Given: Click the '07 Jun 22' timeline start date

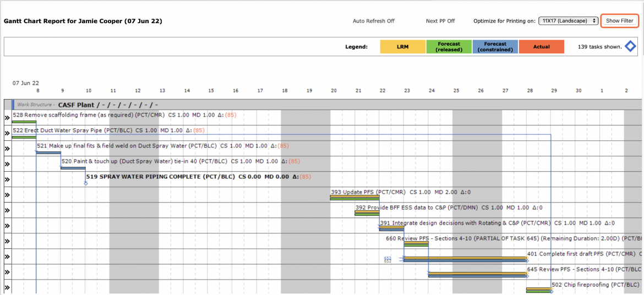Looking at the screenshot, I should [x=25, y=83].
